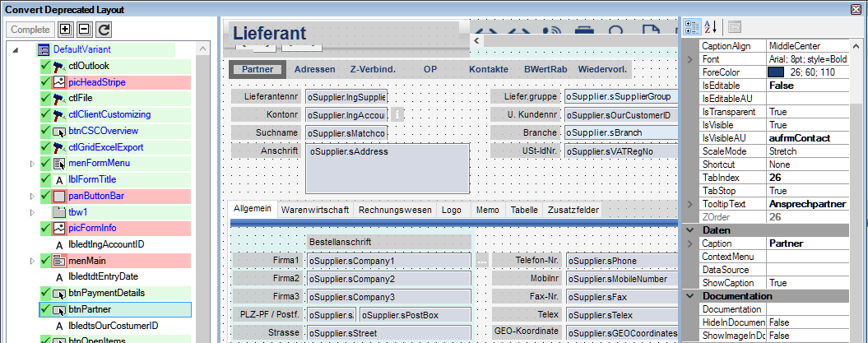Collapse the Daten property category
Viewport: 868px width, 343px height.
click(689, 230)
